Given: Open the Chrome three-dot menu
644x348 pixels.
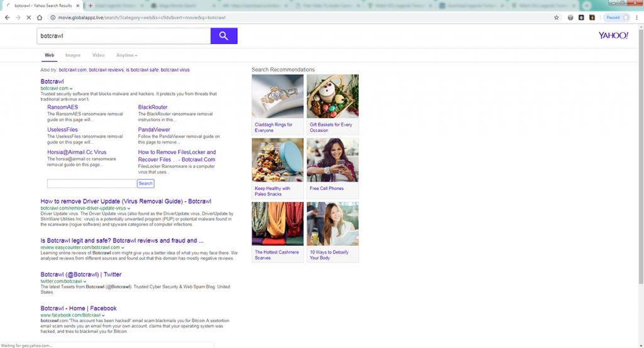Looking at the screenshot, I should click(x=636, y=18).
